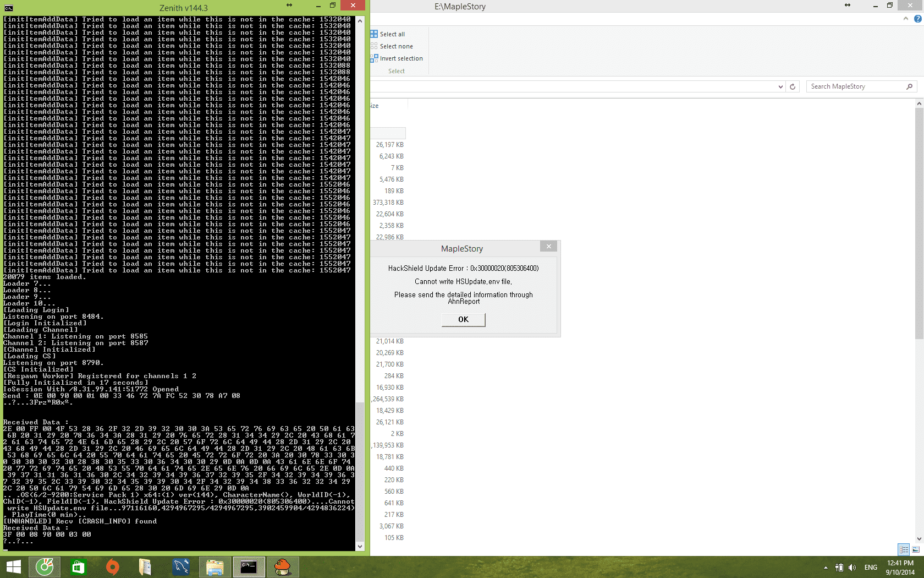Open MySQL Workbench from taskbar
This screenshot has height=578, width=924.
181,567
